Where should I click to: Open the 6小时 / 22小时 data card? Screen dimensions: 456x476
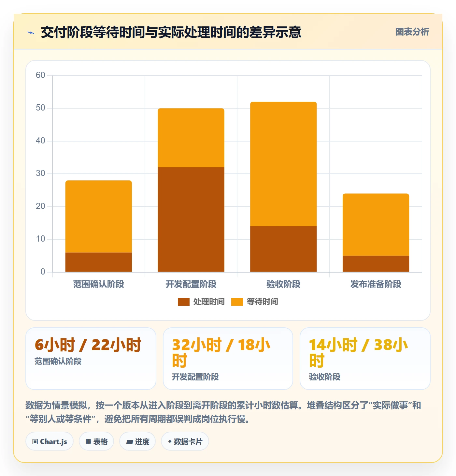[x=91, y=359]
